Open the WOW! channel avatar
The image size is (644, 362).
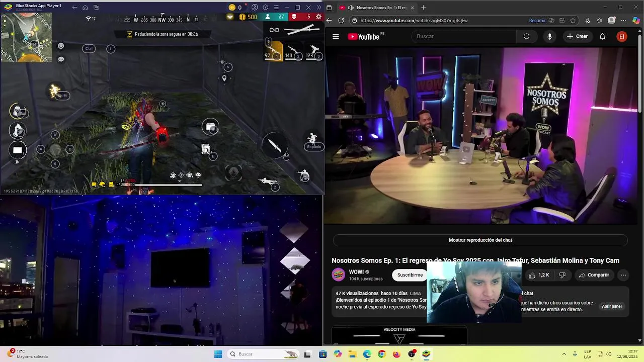click(339, 275)
